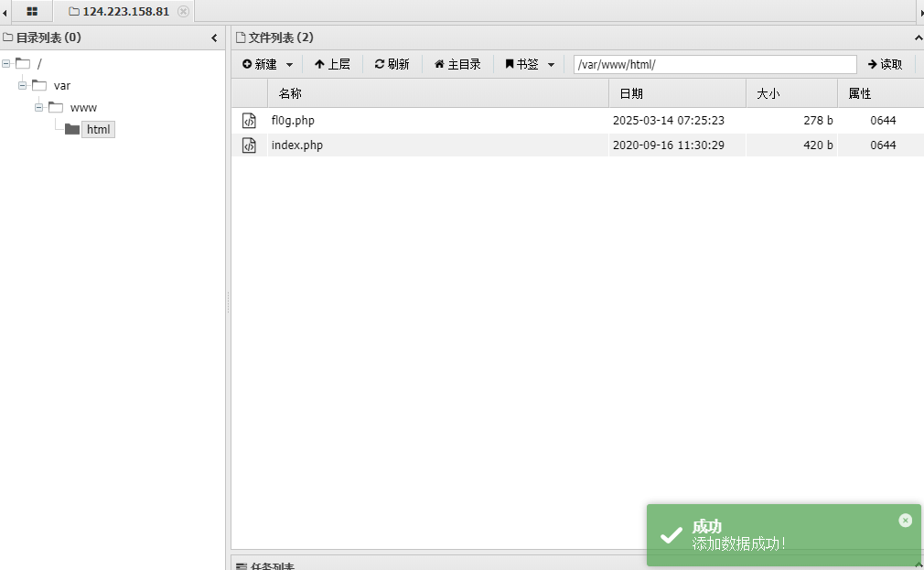Click the 0644 attribute of index.php
This screenshot has width=924, height=570.
coord(883,145)
